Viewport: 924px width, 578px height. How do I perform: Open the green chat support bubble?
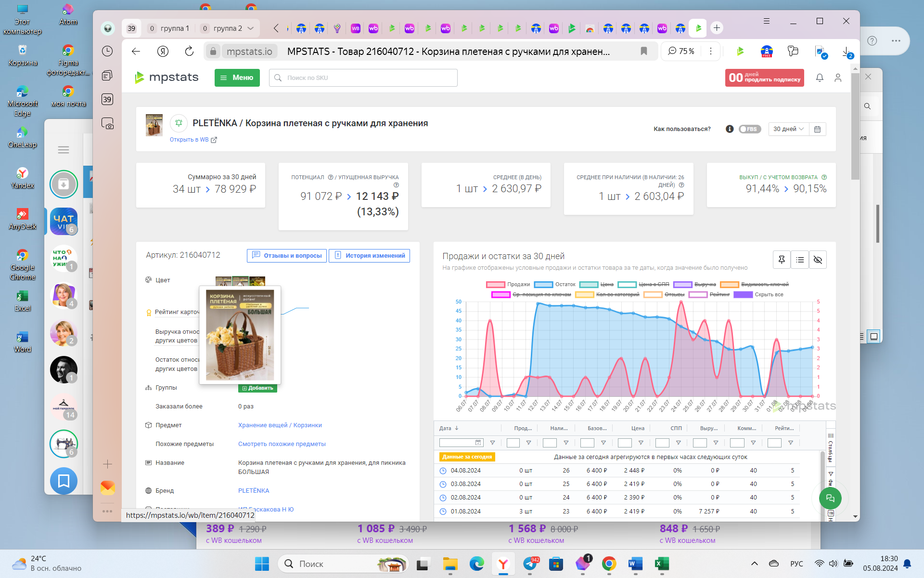830,498
